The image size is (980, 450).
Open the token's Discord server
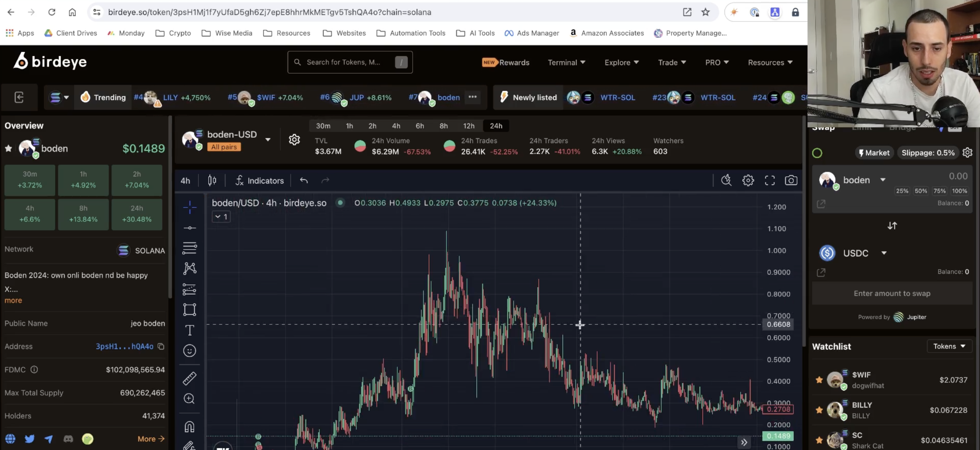pos(68,439)
